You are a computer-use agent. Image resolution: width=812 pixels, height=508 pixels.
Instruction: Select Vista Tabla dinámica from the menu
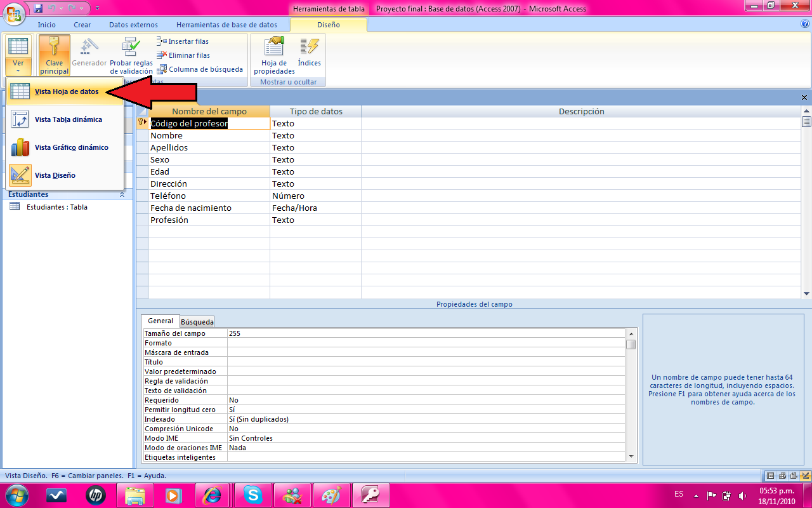65,119
